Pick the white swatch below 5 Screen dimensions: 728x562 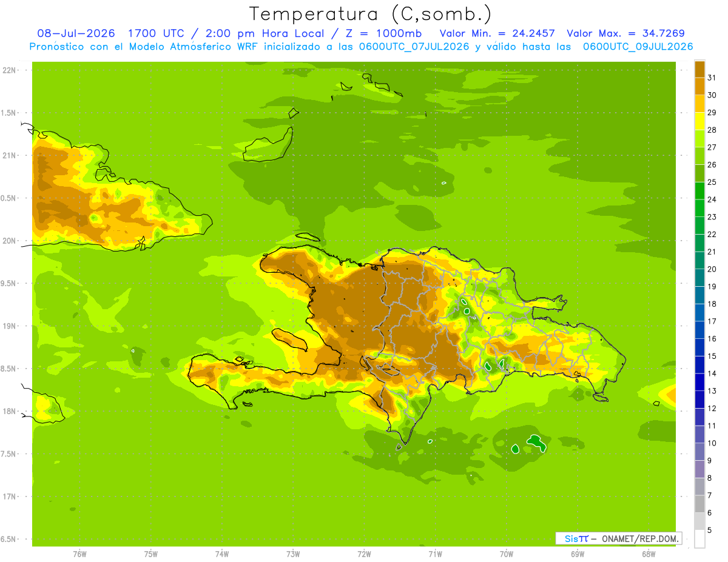699,539
